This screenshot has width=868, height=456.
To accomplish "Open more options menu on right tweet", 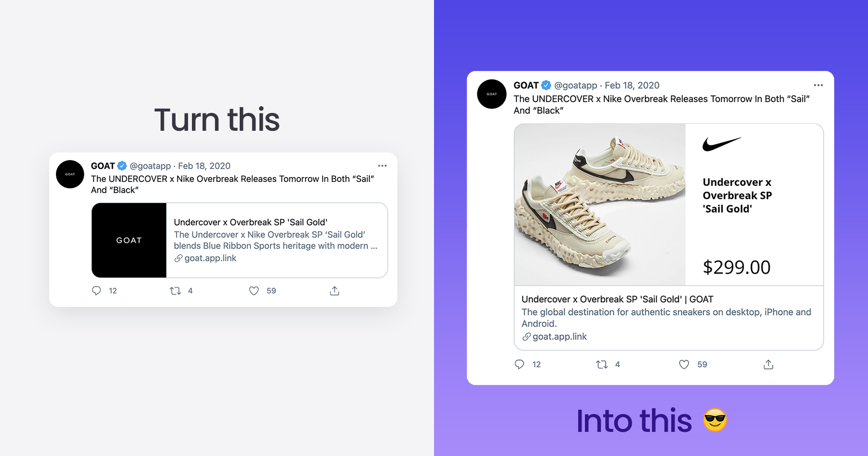I will point(818,85).
